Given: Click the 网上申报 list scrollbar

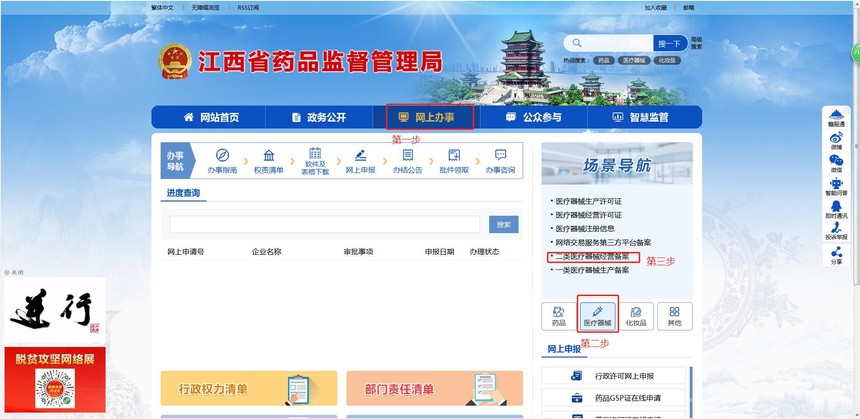Looking at the screenshot, I should pyautogui.click(x=691, y=392).
